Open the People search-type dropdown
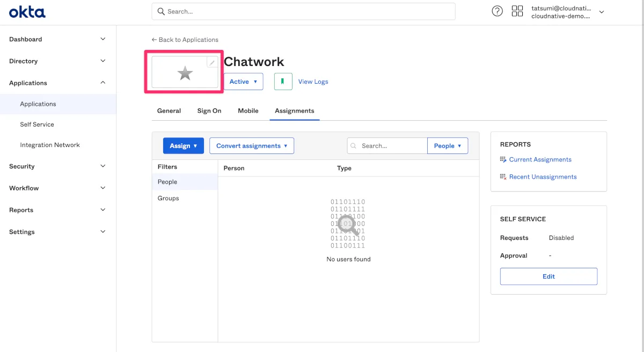Image resolution: width=644 pixels, height=352 pixels. point(448,146)
